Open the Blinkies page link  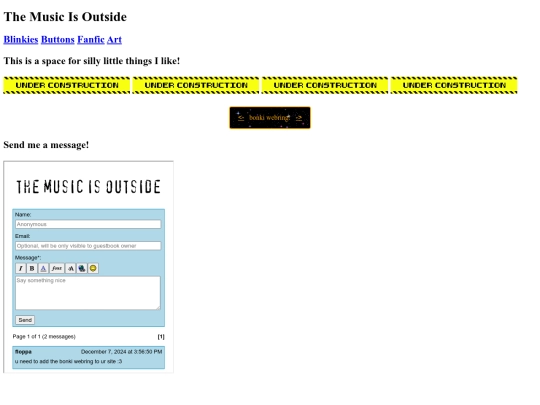point(21,40)
